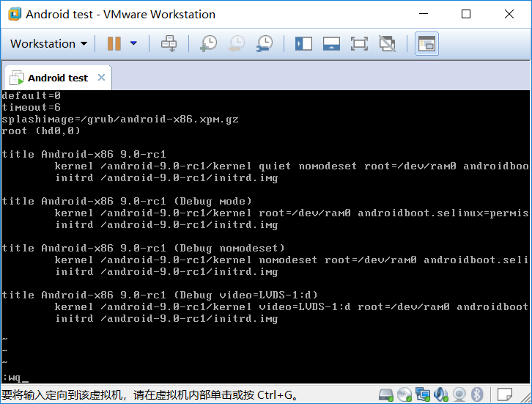Click the CD/DVD drive status icon
Image resolution: width=532 pixels, height=404 pixels.
[x=404, y=394]
